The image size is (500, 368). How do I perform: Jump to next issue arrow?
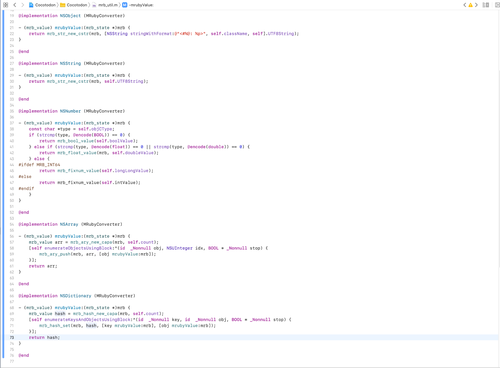click(476, 5)
